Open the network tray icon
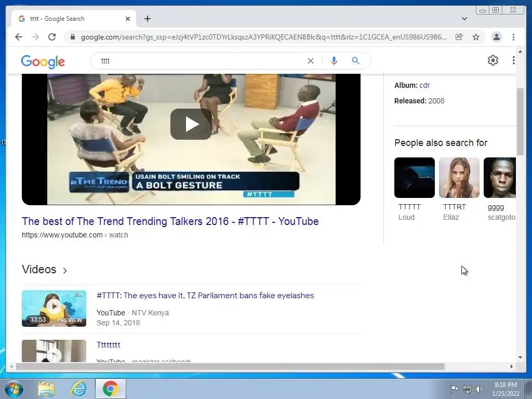The width and height of the screenshot is (532, 399). [467, 389]
